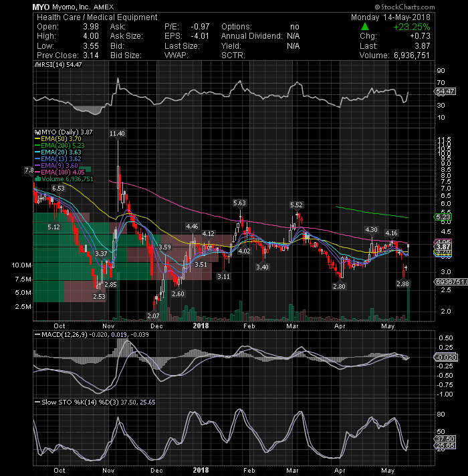Click the Open 3.98 value
The height and width of the screenshot is (476, 468).
pos(91,27)
